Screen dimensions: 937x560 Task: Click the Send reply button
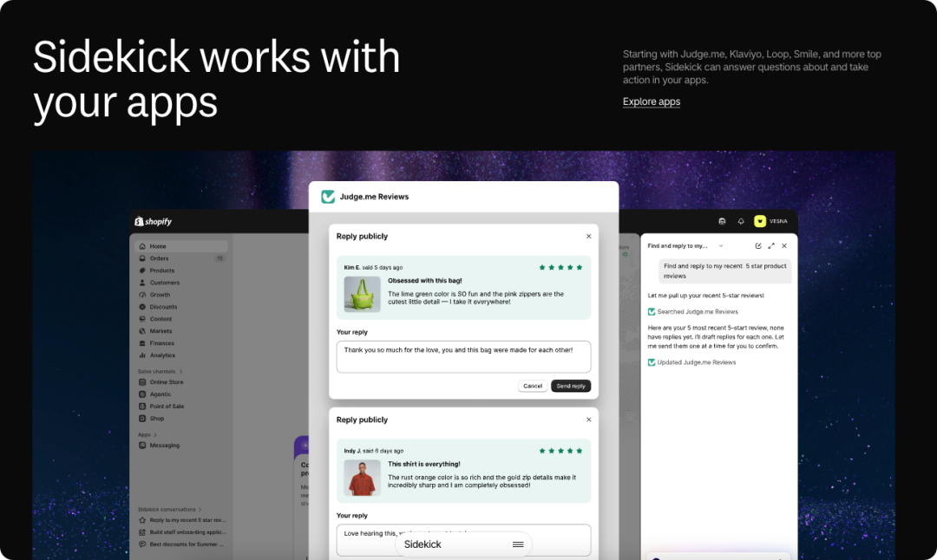point(571,386)
